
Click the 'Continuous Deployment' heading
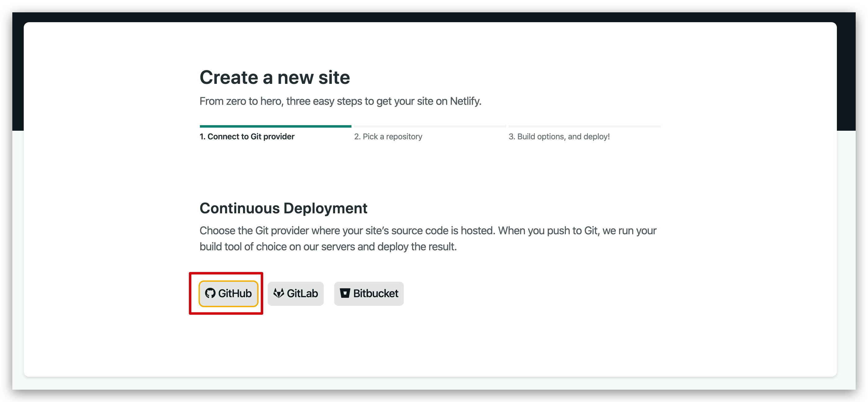(x=283, y=208)
